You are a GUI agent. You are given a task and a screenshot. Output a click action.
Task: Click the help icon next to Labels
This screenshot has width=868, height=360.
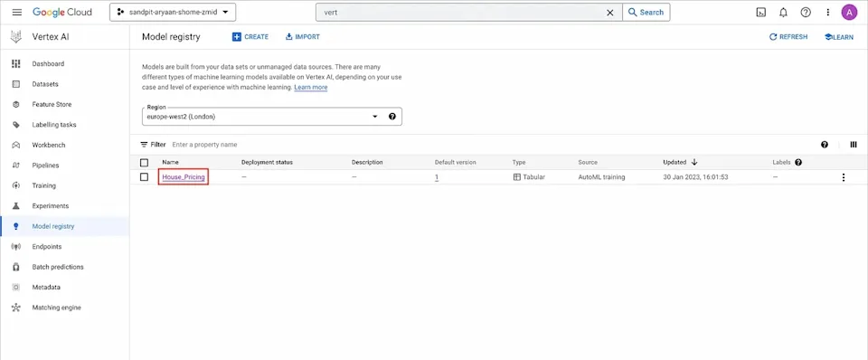pyautogui.click(x=798, y=162)
